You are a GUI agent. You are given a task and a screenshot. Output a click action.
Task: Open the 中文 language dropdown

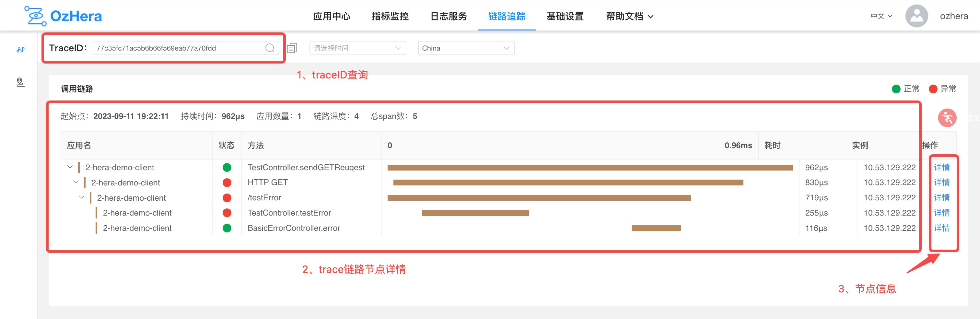[881, 16]
